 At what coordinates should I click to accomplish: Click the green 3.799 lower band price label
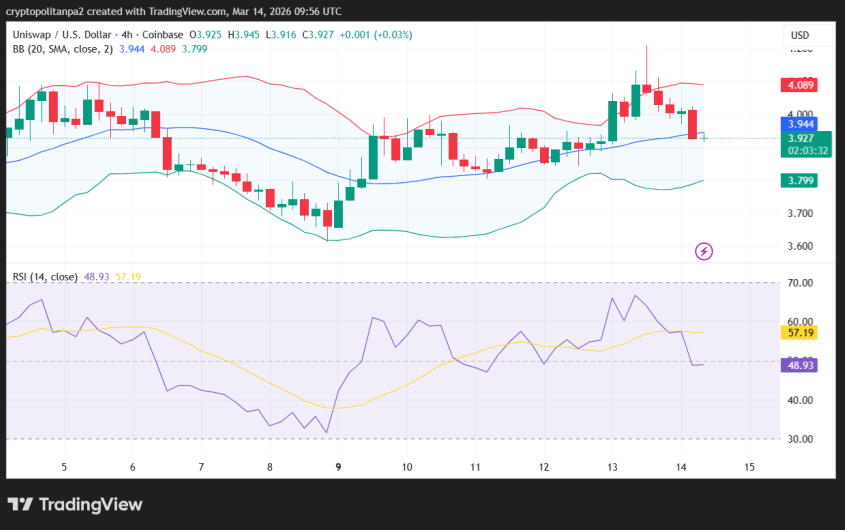(800, 181)
